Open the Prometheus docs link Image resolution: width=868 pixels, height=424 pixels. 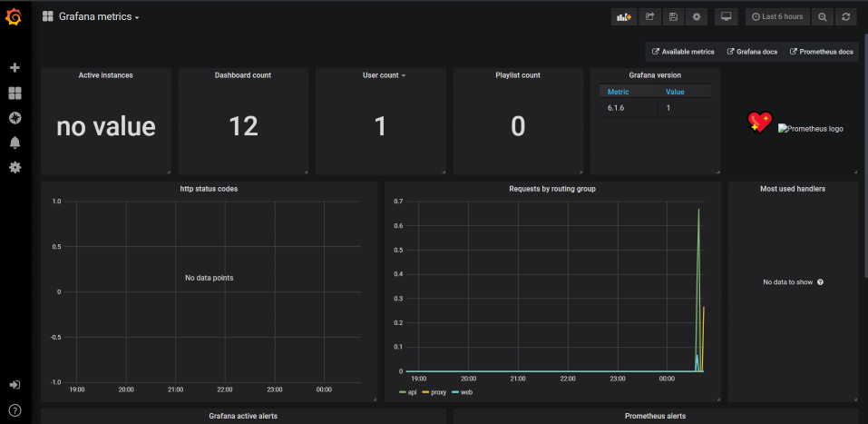822,52
